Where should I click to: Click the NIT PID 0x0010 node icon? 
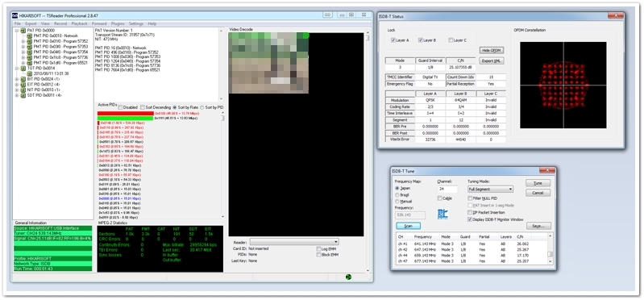(x=23, y=90)
